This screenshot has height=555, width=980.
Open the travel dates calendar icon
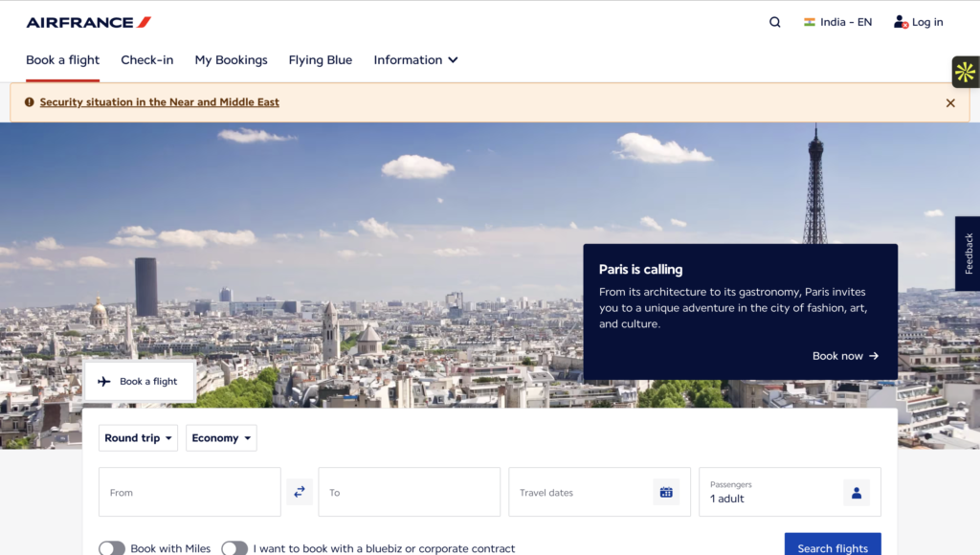[666, 493]
